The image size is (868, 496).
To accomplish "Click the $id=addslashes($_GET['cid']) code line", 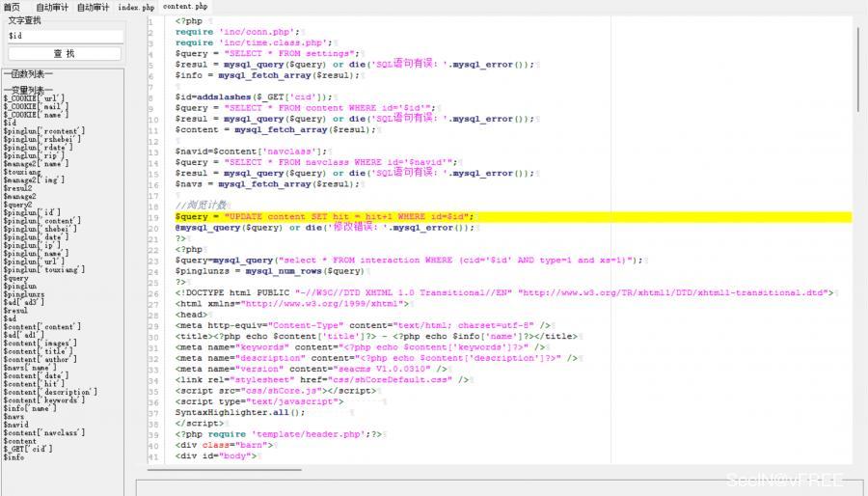I will (254, 96).
